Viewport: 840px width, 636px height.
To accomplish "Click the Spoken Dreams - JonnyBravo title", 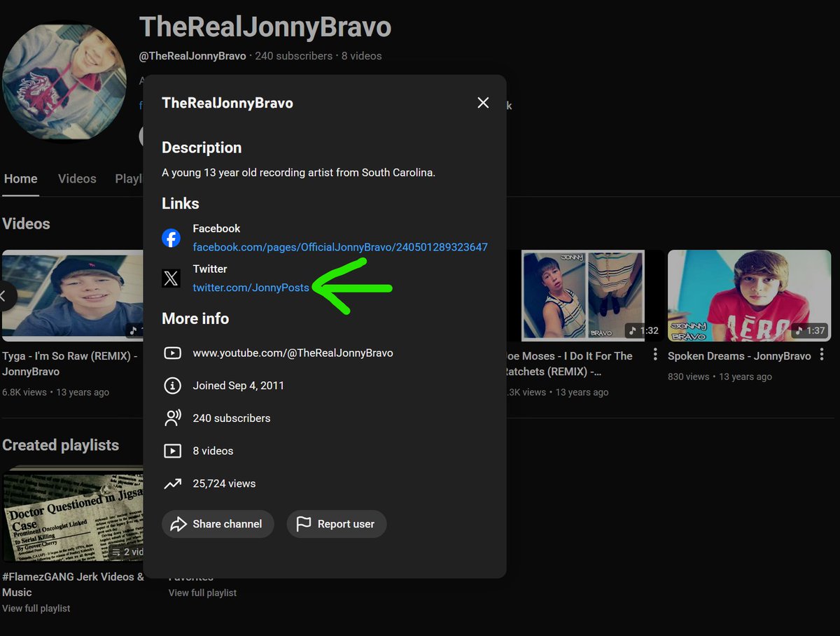I will click(x=739, y=356).
